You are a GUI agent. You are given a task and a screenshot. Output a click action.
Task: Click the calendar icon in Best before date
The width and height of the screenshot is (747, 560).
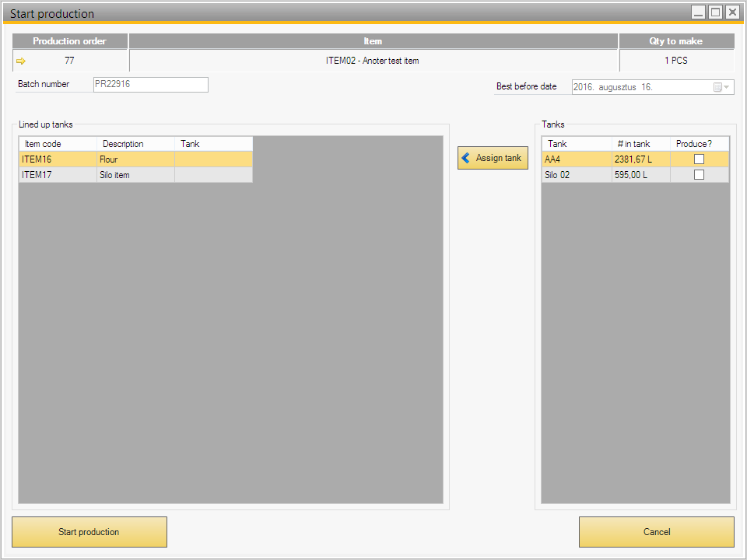coord(717,87)
